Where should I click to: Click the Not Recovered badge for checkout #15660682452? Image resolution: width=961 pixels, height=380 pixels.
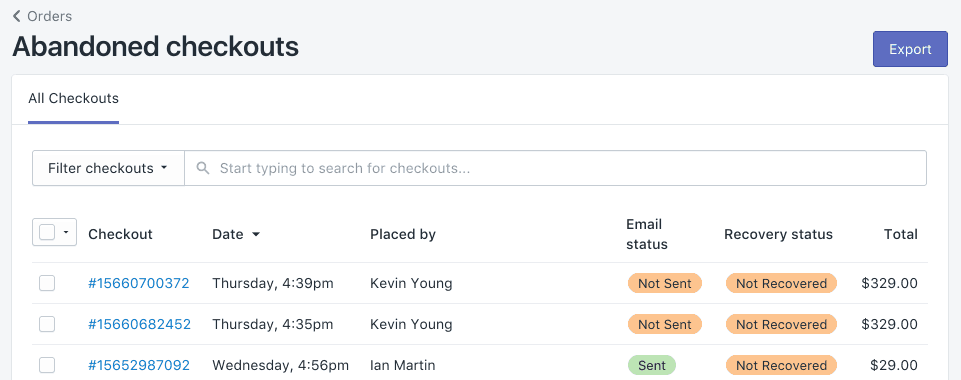781,324
